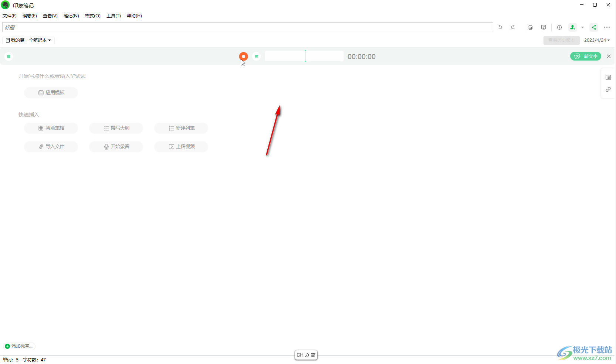The width and height of the screenshot is (616, 364).
Task: Click the 应用模板 button
Action: pyautogui.click(x=51, y=93)
